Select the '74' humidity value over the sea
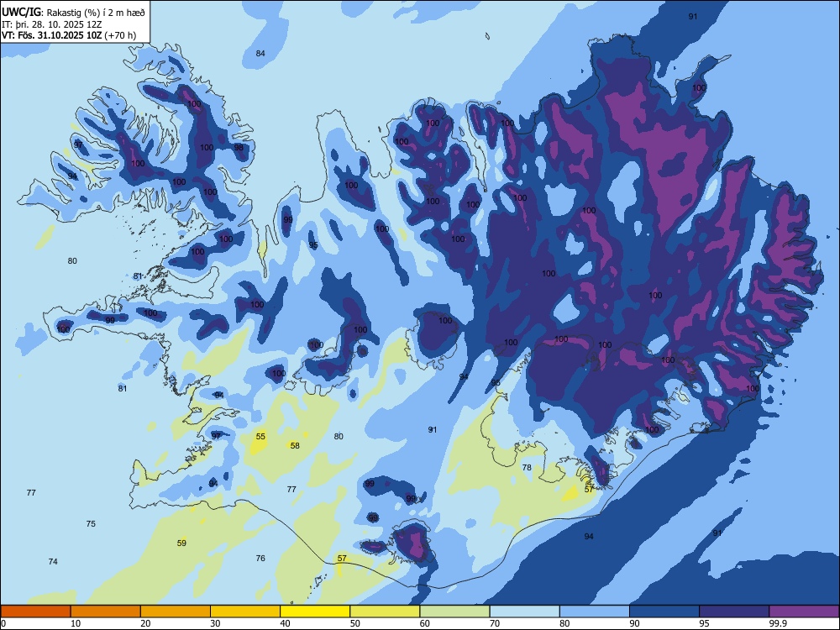Viewport: 840px width, 630px height. (x=53, y=562)
